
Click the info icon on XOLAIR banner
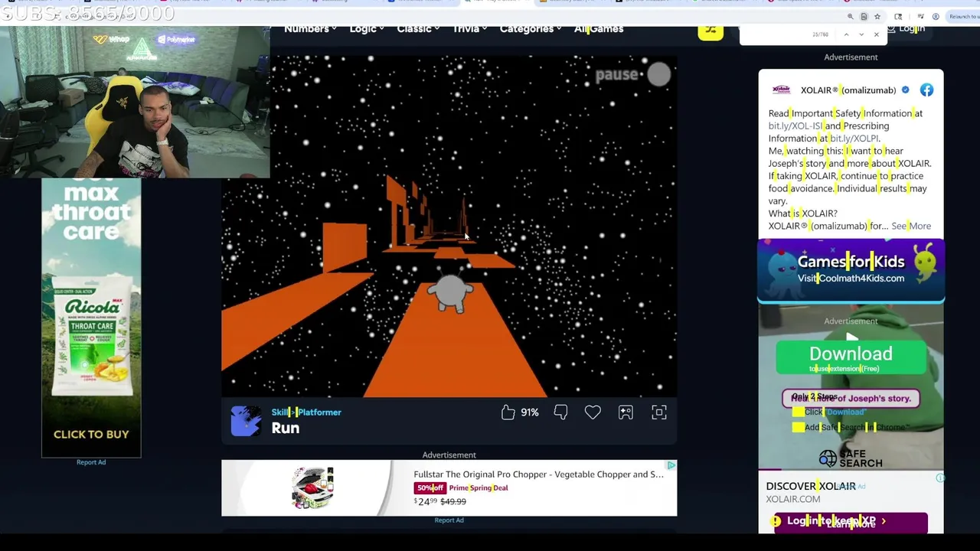pos(940,478)
